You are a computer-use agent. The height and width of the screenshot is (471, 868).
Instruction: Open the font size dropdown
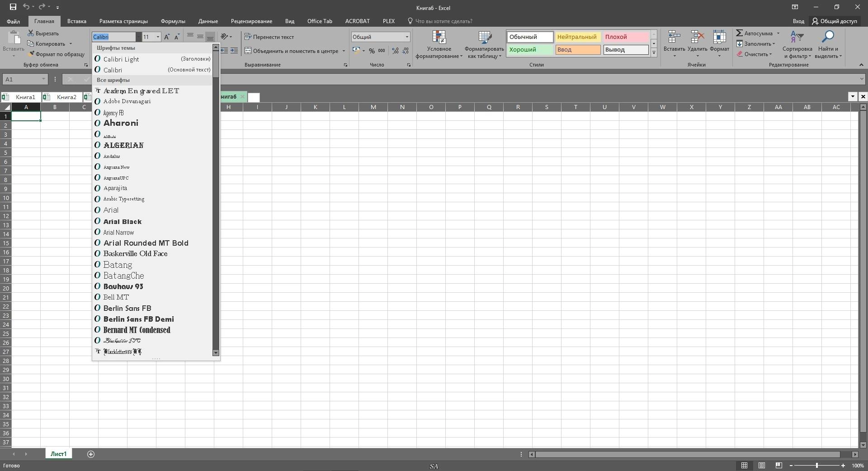(158, 37)
